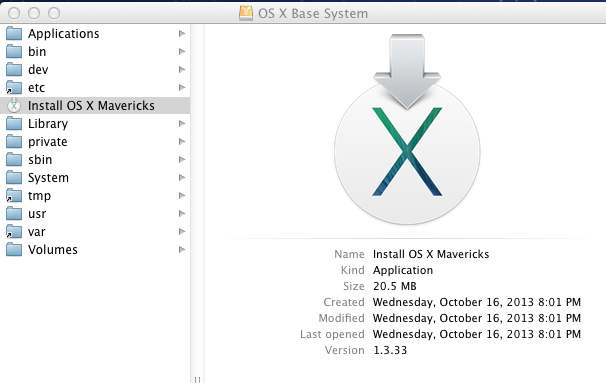Click the Modified date value
The height and width of the screenshot is (383, 606).
coord(477,318)
